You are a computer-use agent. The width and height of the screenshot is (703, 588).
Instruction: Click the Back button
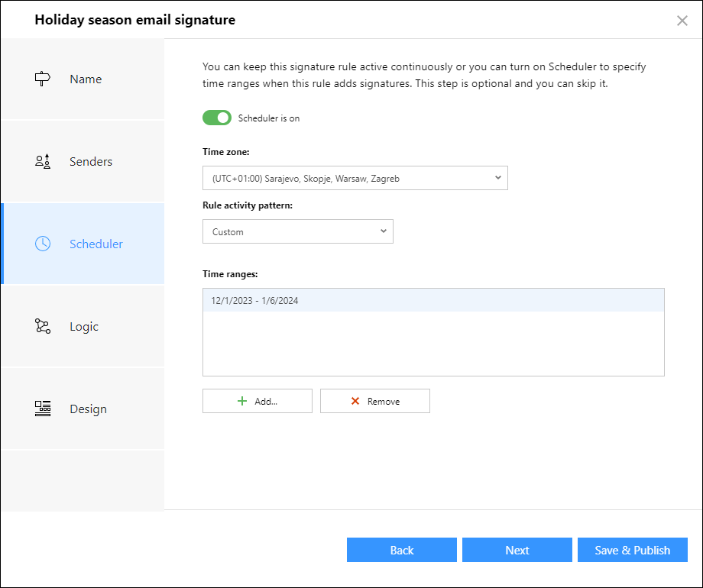(402, 550)
